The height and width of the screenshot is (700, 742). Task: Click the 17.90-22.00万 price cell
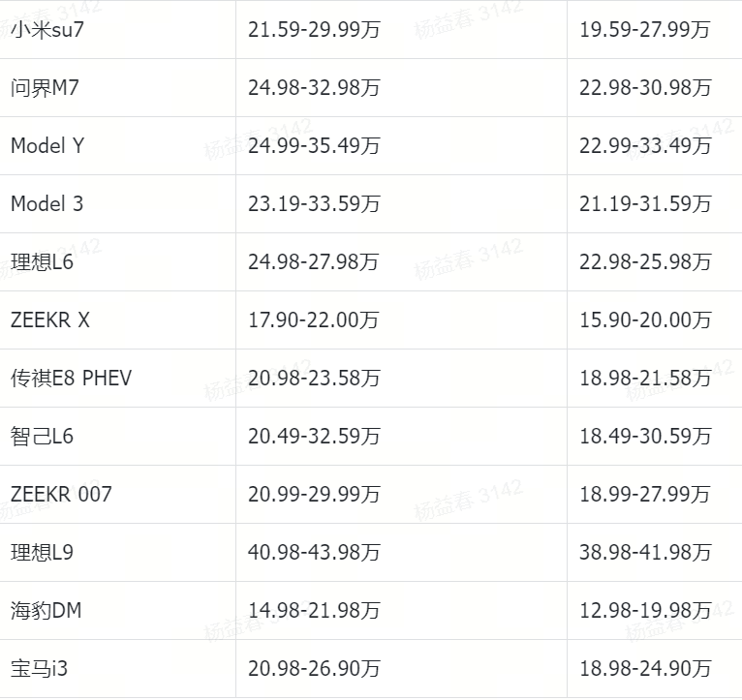coord(314,320)
